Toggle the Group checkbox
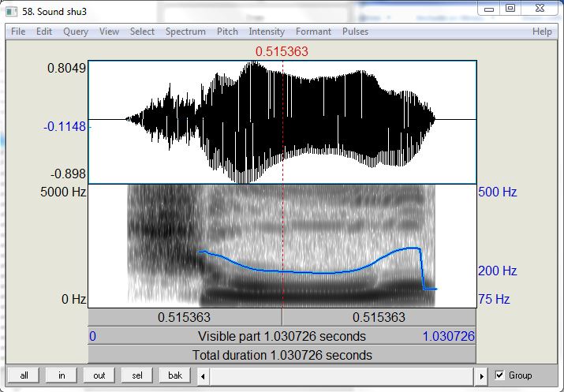 click(499, 375)
